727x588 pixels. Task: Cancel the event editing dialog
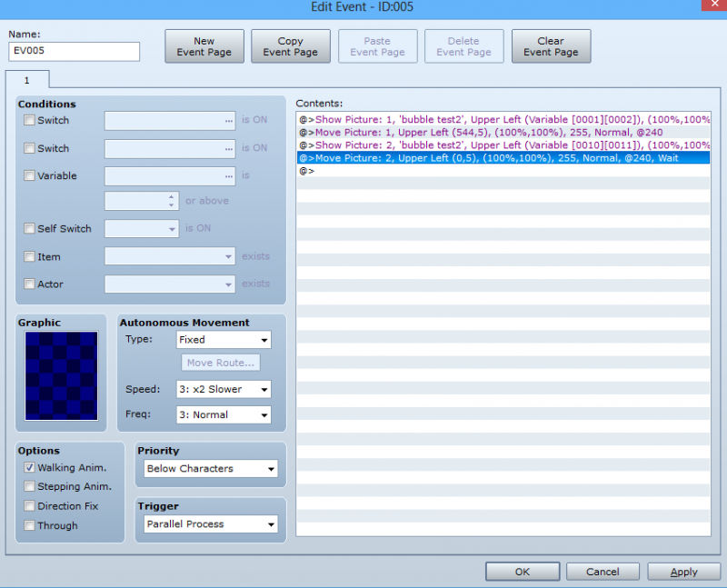[x=603, y=572]
